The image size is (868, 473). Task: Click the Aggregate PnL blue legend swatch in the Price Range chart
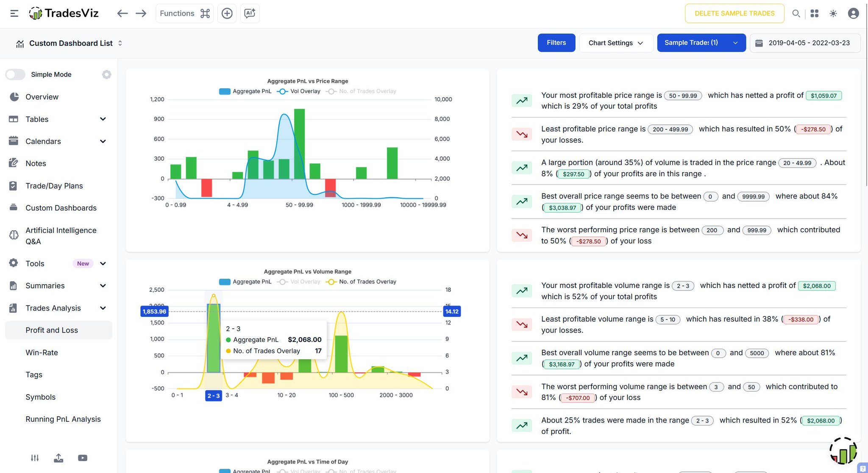coord(225,91)
